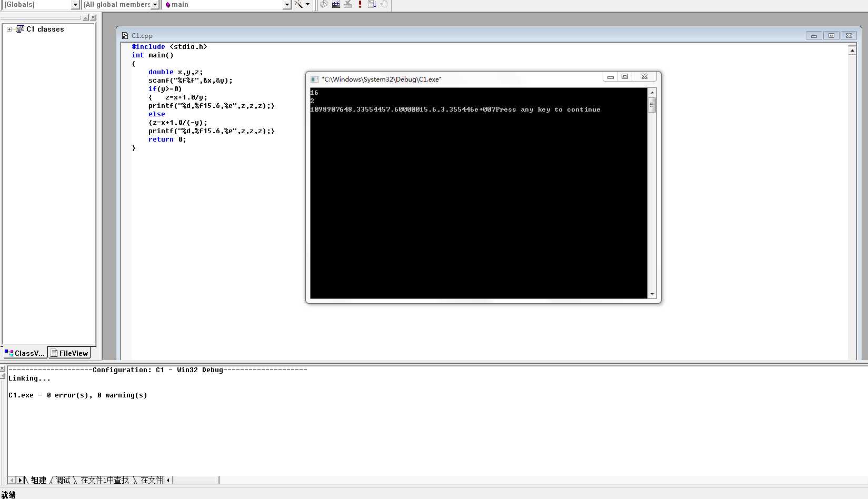Click the scanf code line
Viewport: 868px width, 499px height.
tap(191, 81)
